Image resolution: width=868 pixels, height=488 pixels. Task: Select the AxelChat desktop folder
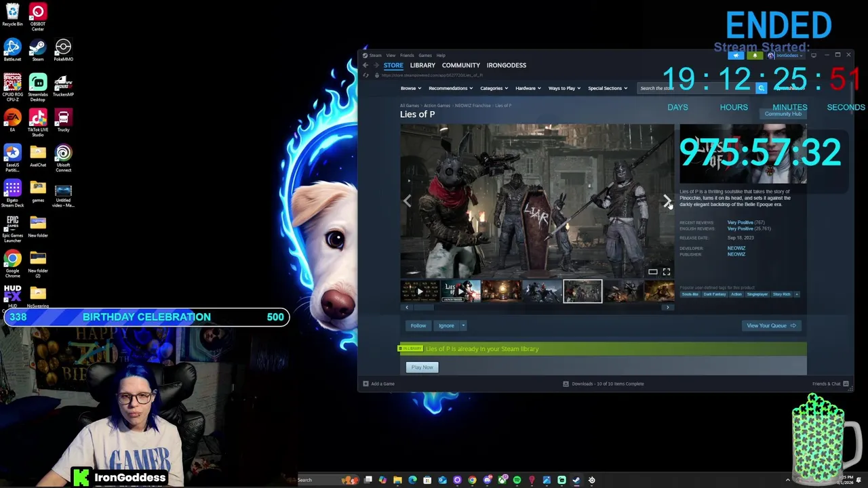click(38, 156)
